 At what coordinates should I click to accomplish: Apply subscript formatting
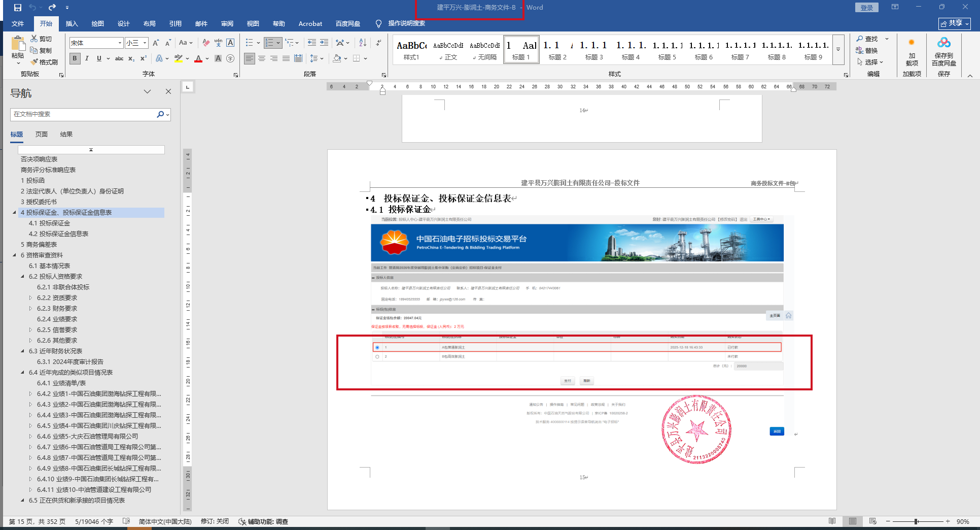[131, 58]
